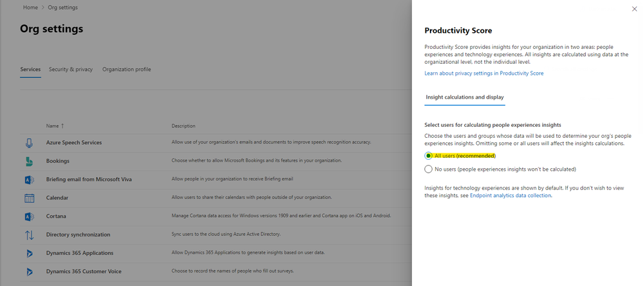Click the Allow Microsoft Bookings description text

pos(257,160)
